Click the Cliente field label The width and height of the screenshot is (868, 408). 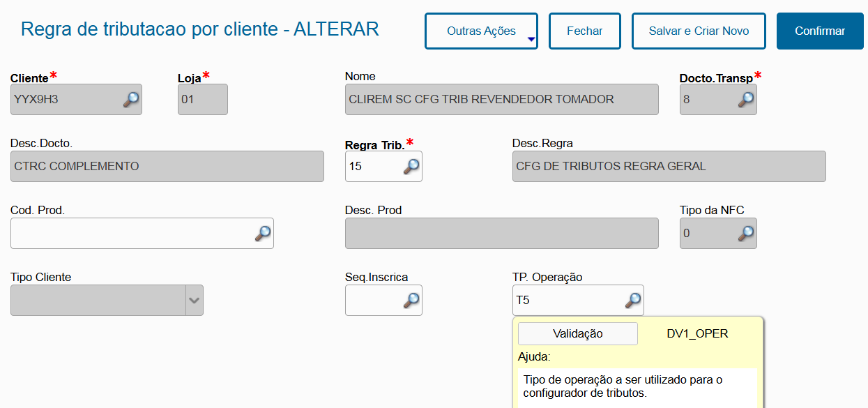(x=29, y=78)
